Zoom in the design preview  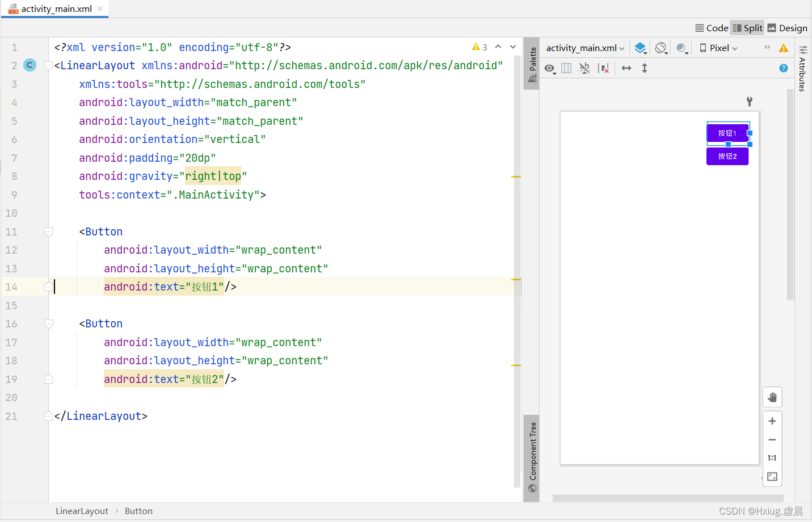[x=772, y=421]
